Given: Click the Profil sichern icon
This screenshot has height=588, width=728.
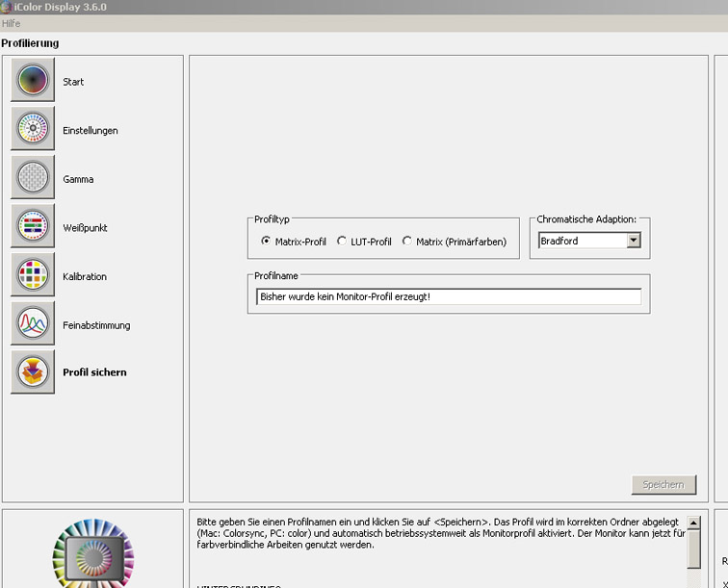Looking at the screenshot, I should click(33, 372).
